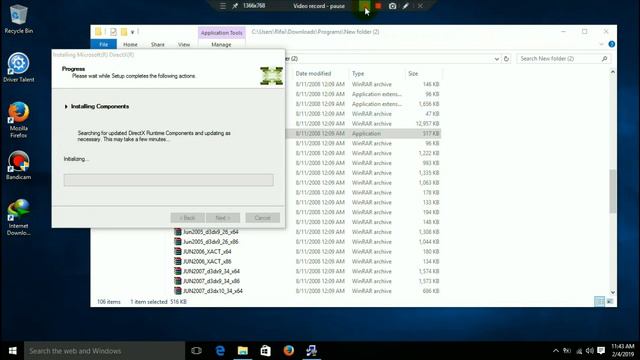Click the search magnifier icon in Explorer
Screen dimensions: 640x360
604,59
